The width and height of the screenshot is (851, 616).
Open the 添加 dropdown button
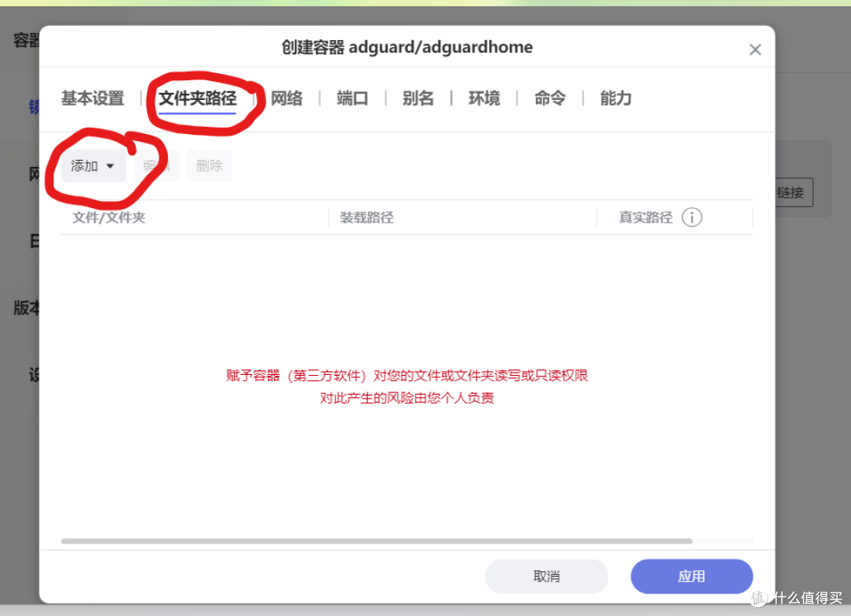[x=93, y=166]
